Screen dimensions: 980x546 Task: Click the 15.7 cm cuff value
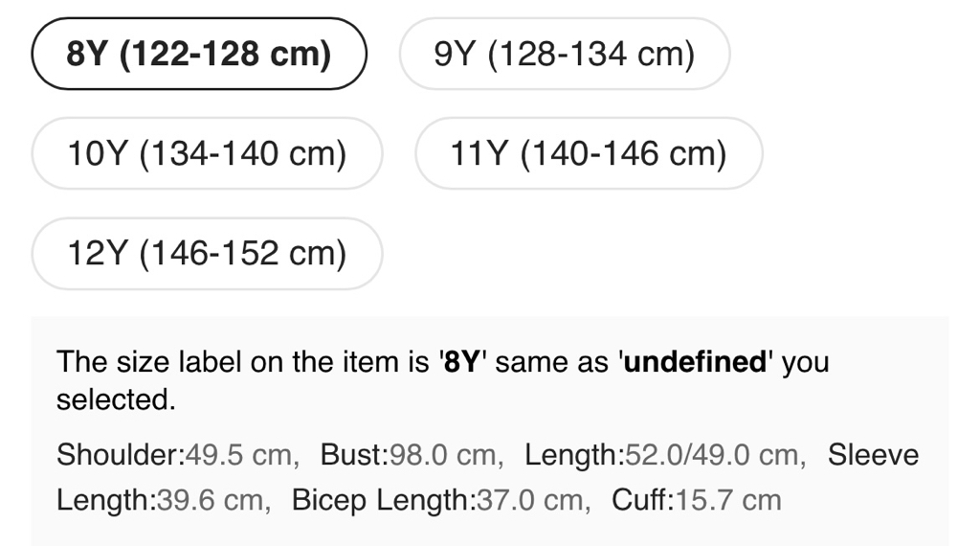[x=728, y=500]
